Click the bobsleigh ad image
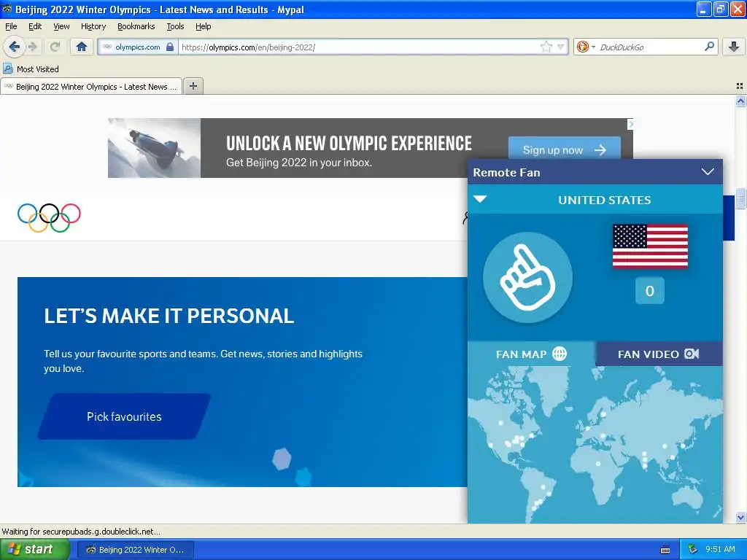The height and width of the screenshot is (560, 747). 154,147
